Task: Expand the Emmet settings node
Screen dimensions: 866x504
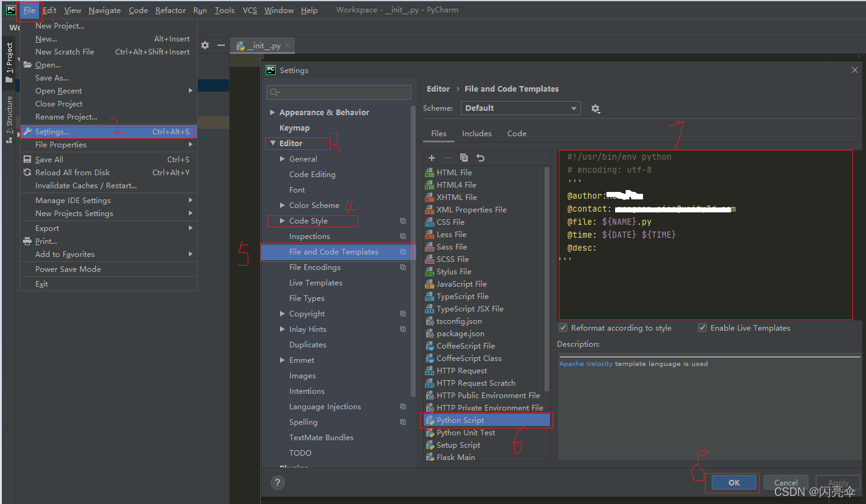Action: pos(282,360)
